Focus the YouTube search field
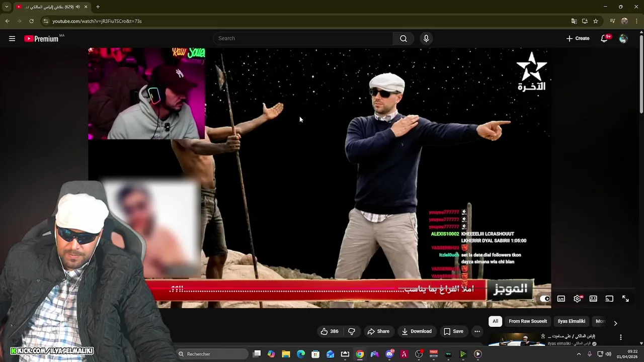 coord(303,39)
